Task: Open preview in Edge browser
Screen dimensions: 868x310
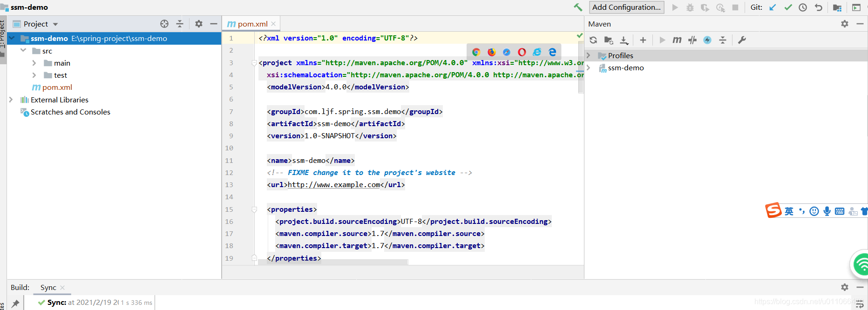Action: 552,52
